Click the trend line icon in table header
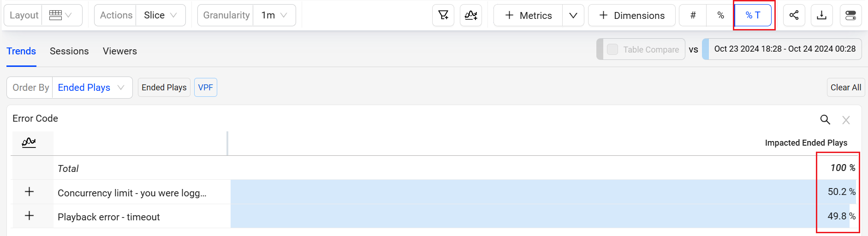The image size is (868, 236). point(29,142)
